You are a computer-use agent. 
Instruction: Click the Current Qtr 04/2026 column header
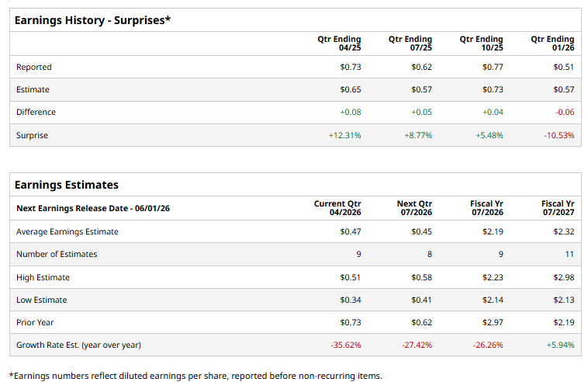point(337,208)
